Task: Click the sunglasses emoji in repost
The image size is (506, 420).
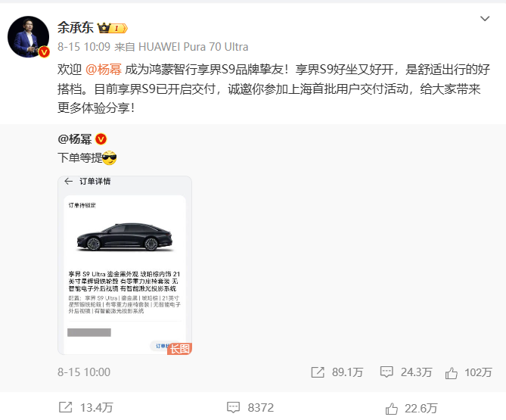Action: click(x=109, y=157)
